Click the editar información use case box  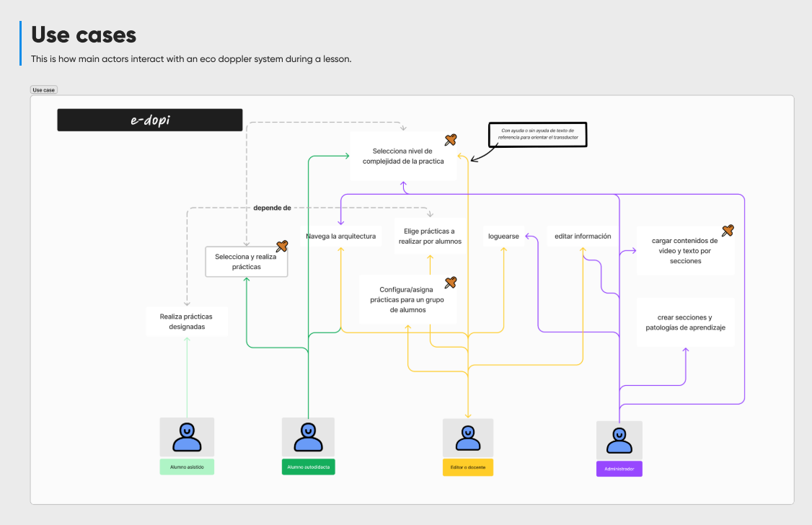pyautogui.click(x=582, y=236)
